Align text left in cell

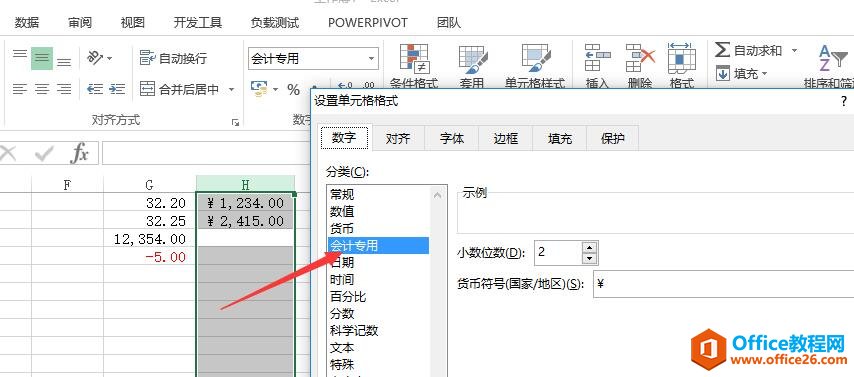point(20,89)
